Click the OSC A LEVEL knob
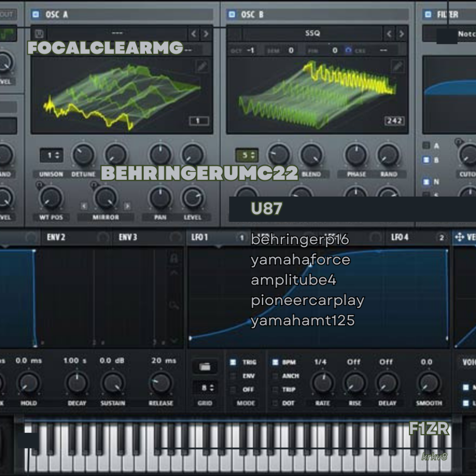This screenshot has height=476, width=476. pyautogui.click(x=192, y=198)
